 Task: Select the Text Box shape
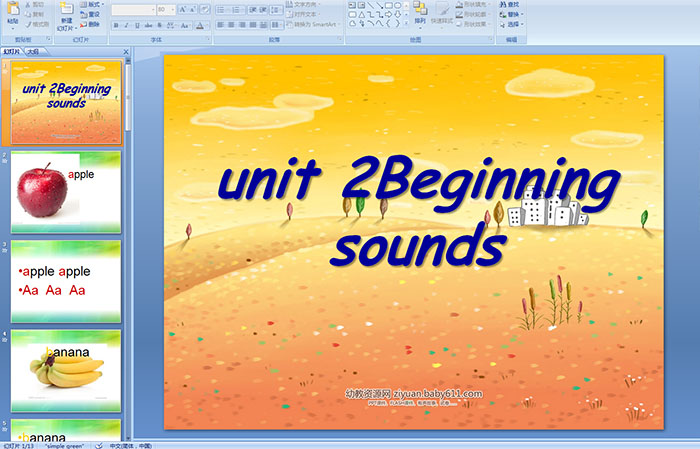pyautogui.click(x=352, y=5)
